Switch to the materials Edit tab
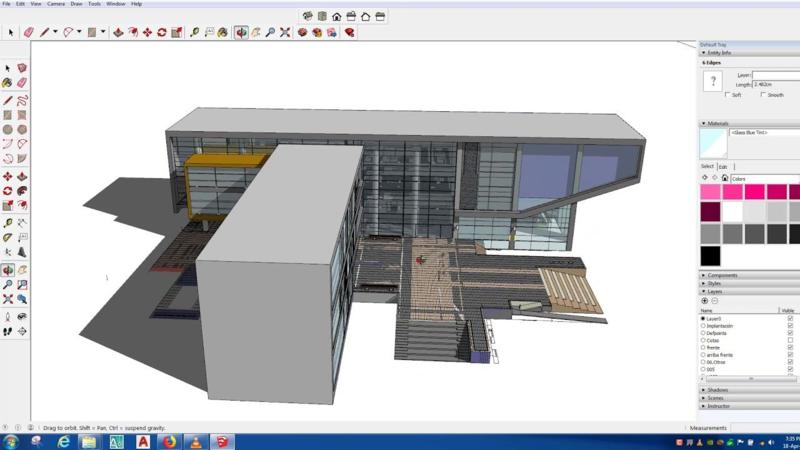800x450 pixels. click(723, 167)
